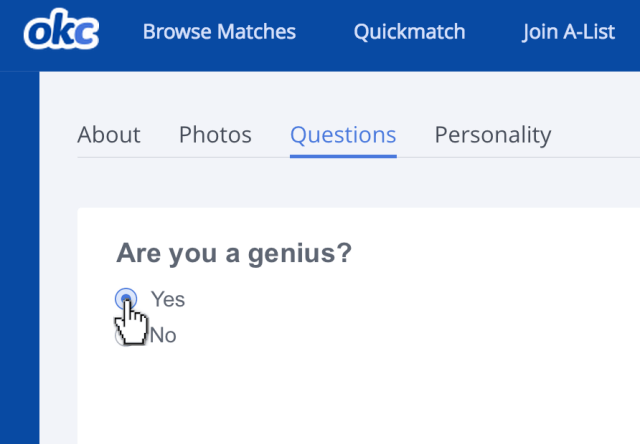
Task: Click the gray divider line right of Personality
Action: click(x=600, y=157)
